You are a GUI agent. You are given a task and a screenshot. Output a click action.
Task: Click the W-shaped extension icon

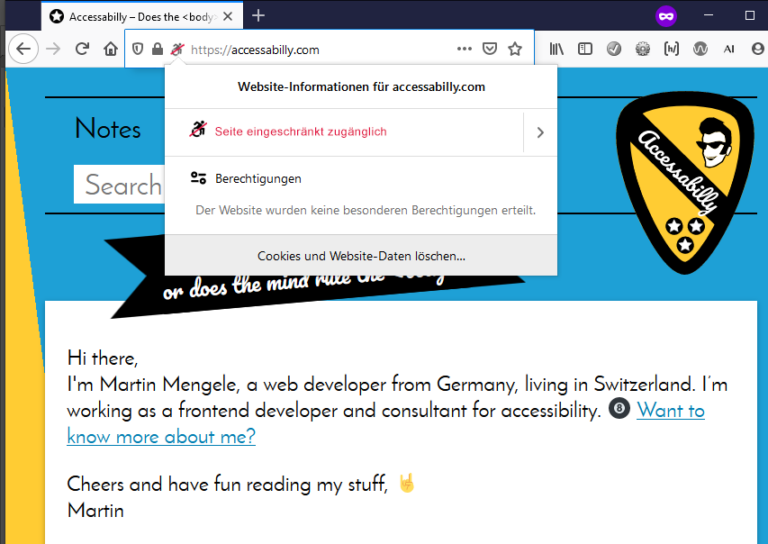click(700, 48)
